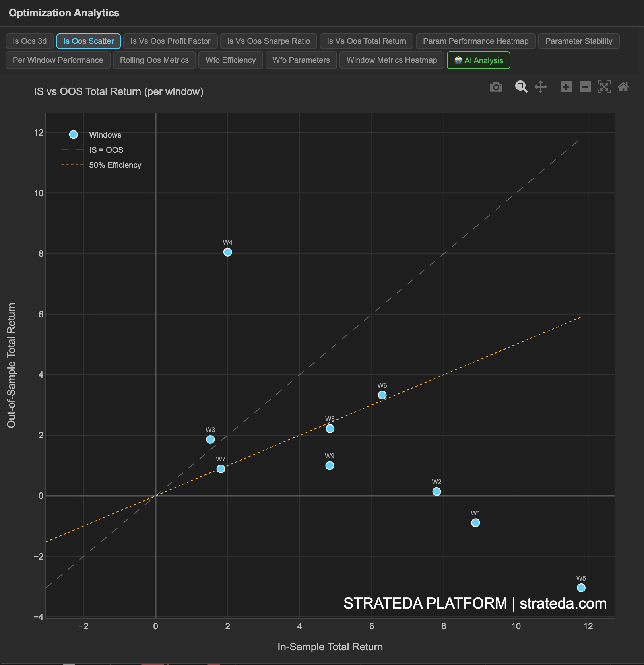Toggle the 50% Efficiency legend entry
This screenshot has height=665, width=644.
coord(115,165)
